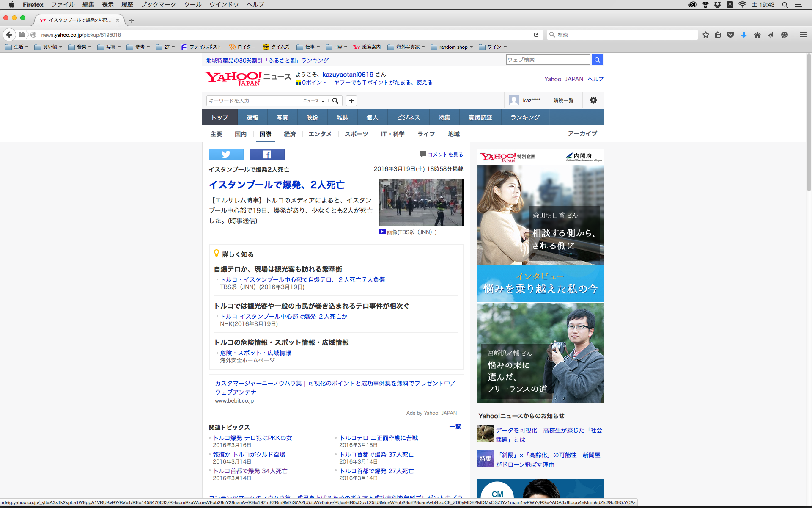
Task: Open Firefox downloads arrow icon
Action: 743,35
